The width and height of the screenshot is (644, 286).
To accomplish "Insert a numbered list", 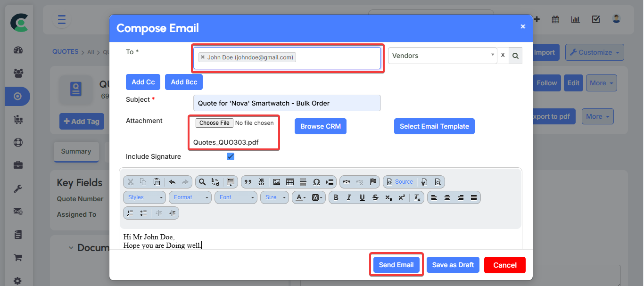I will 131,213.
